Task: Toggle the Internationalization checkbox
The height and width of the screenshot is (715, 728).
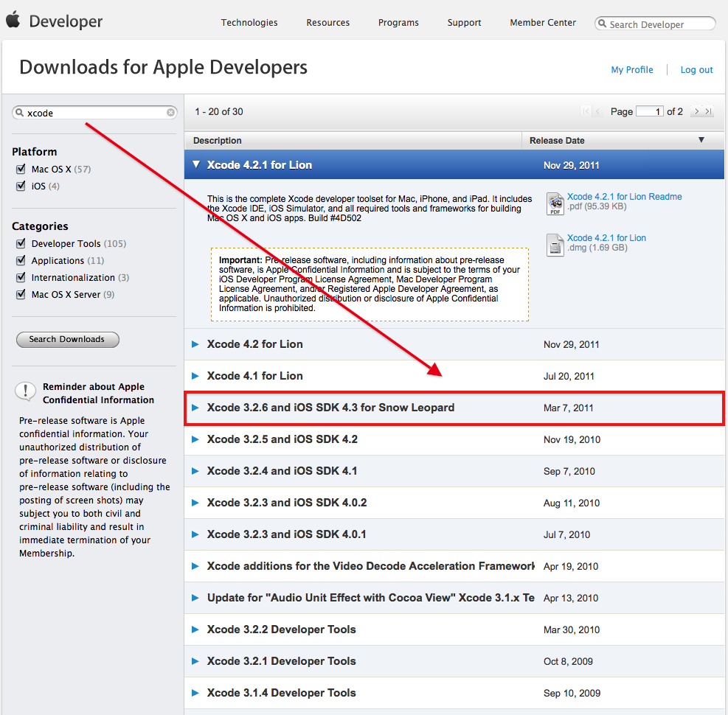Action: point(21,277)
